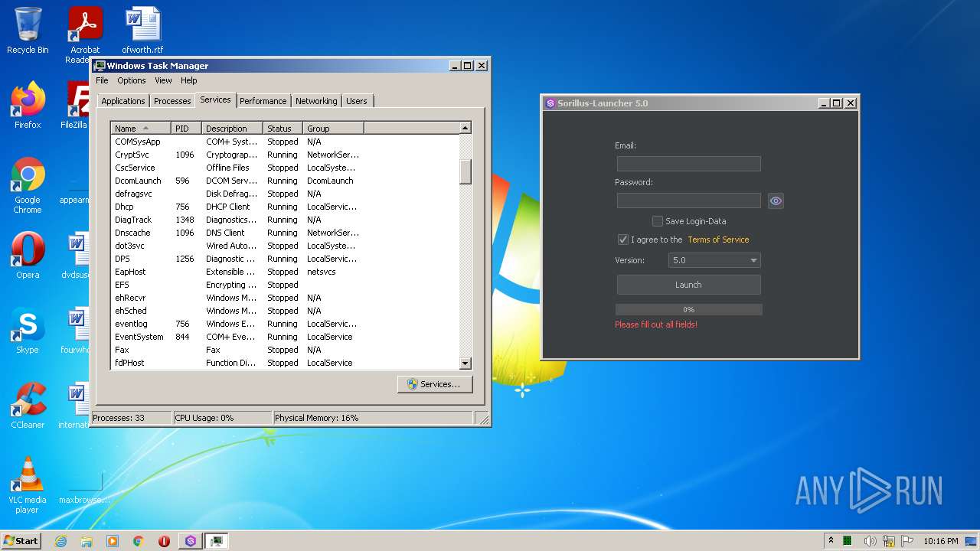Screen dimensions: 980x551
Task: Open Task Manager Help menu
Action: pyautogui.click(x=189, y=80)
